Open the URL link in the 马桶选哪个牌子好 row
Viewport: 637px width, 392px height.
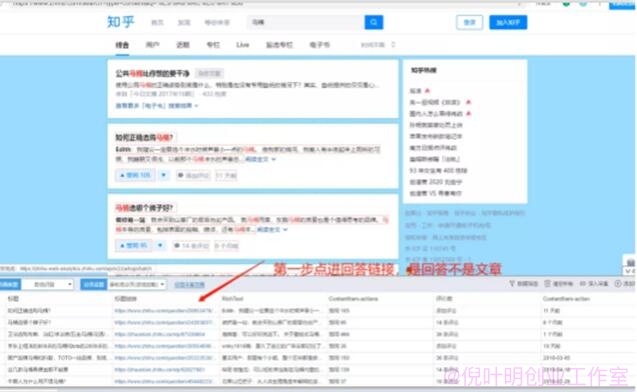(x=164, y=323)
